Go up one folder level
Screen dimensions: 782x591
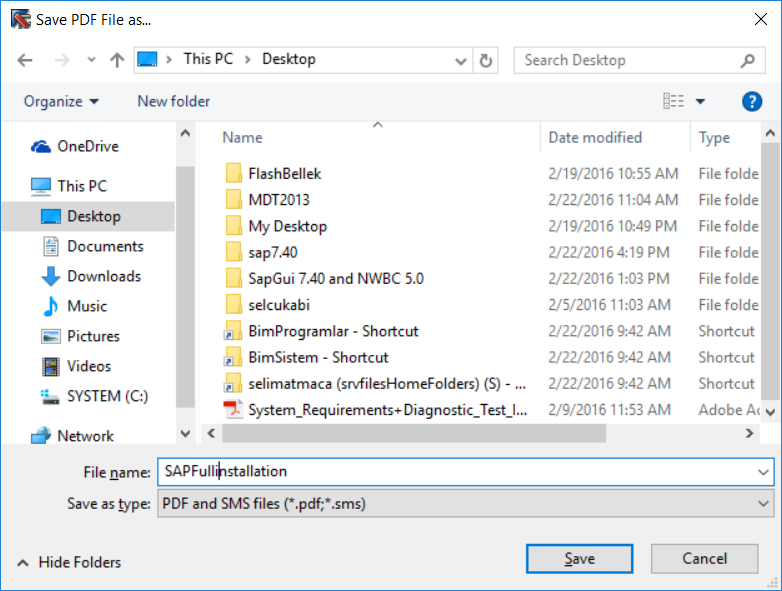coord(117,60)
